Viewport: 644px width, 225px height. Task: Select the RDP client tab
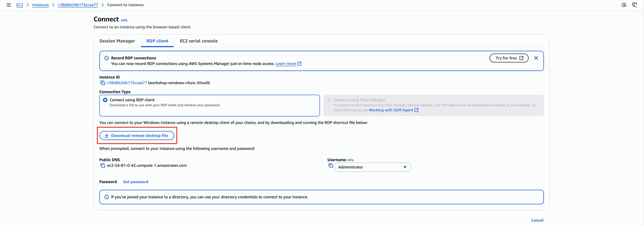[157, 41]
